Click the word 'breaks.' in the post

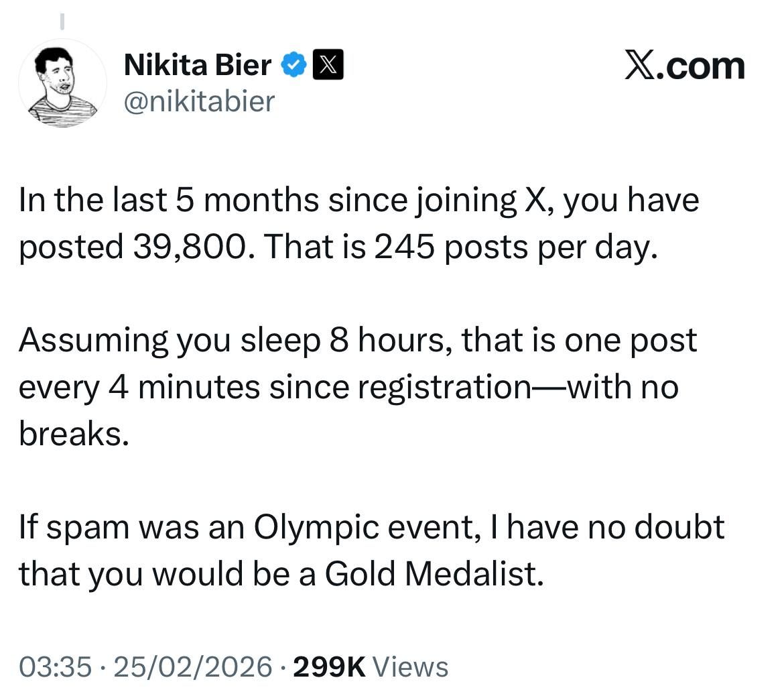tap(72, 434)
